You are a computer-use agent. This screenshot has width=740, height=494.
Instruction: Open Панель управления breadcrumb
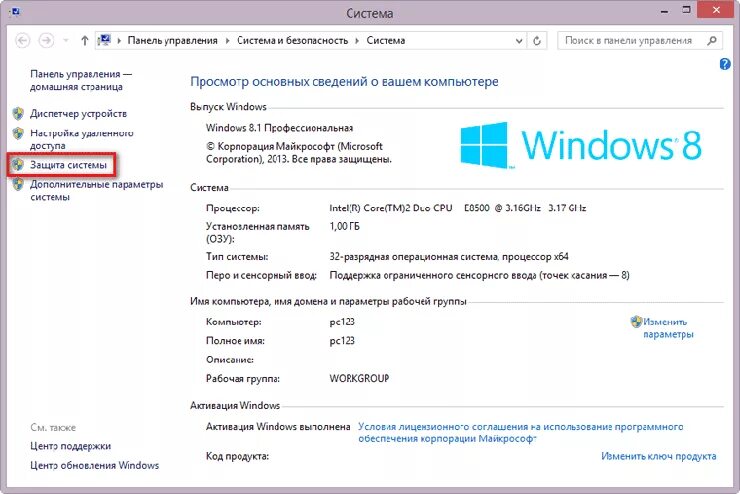(x=173, y=41)
